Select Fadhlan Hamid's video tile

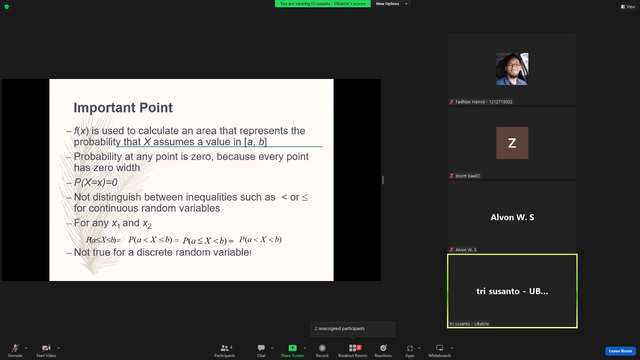click(x=512, y=69)
